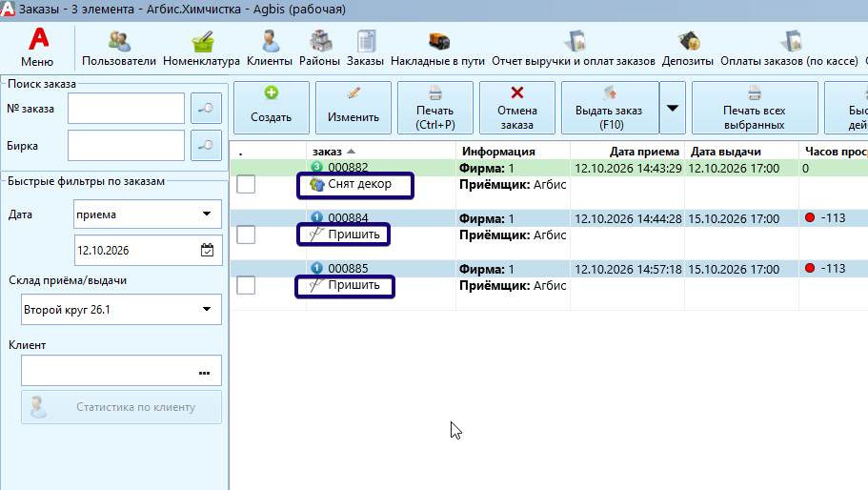Image resolution: width=868 pixels, height=490 pixels.
Task: Click Статистика по клиенту button
Action: coord(121,407)
